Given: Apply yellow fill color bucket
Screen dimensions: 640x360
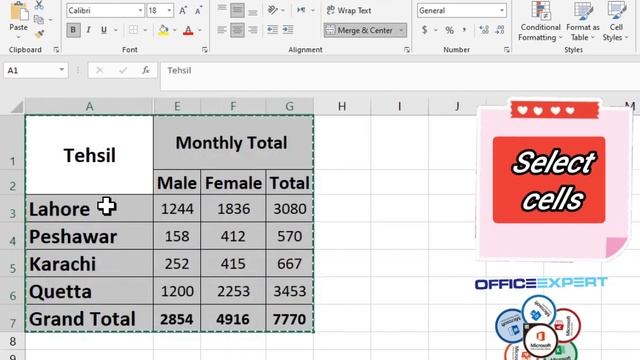Looking at the screenshot, I should pos(163,30).
